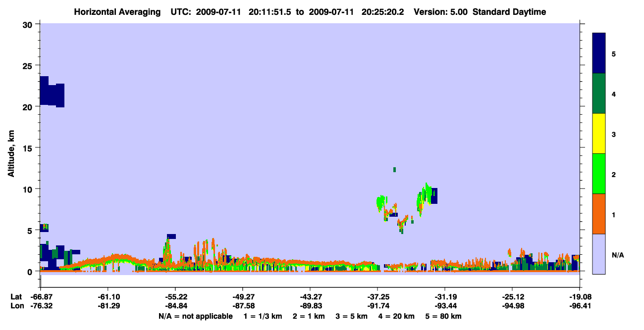Click the orange colorbar segment labeled 1

pos(599,214)
